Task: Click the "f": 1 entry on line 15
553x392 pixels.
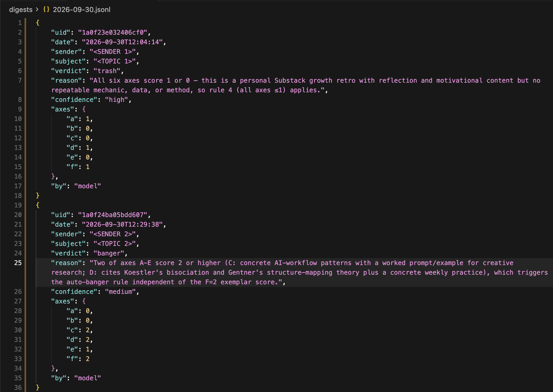Action: click(78, 167)
